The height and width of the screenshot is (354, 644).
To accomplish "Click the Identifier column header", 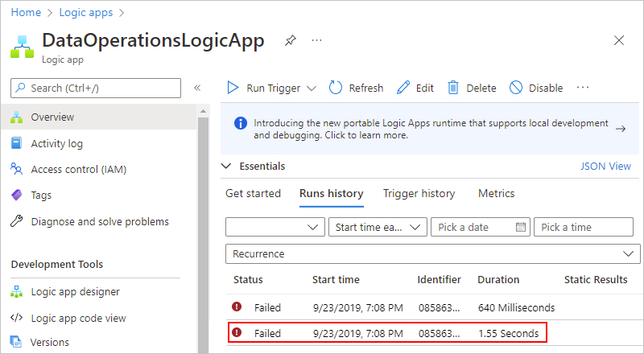I will [439, 280].
